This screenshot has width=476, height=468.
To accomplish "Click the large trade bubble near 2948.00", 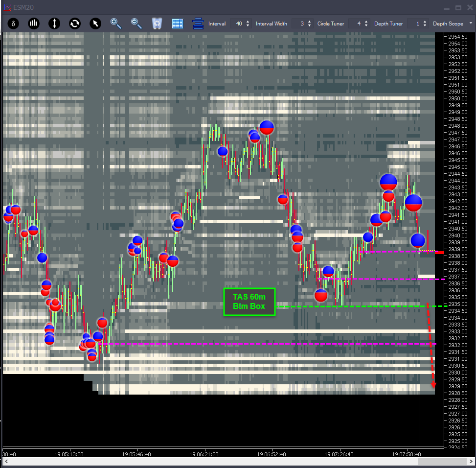I will coord(267,128).
